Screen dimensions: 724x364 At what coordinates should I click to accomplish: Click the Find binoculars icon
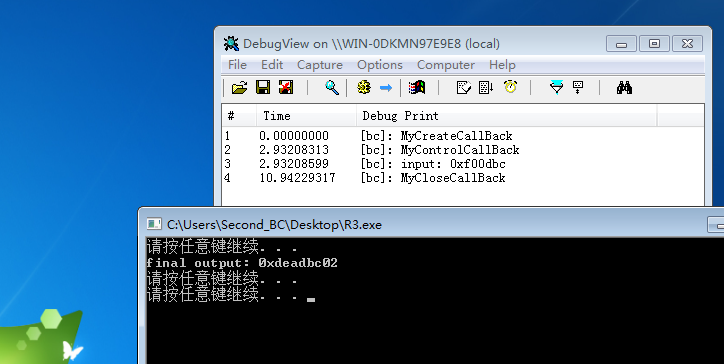[x=624, y=87]
